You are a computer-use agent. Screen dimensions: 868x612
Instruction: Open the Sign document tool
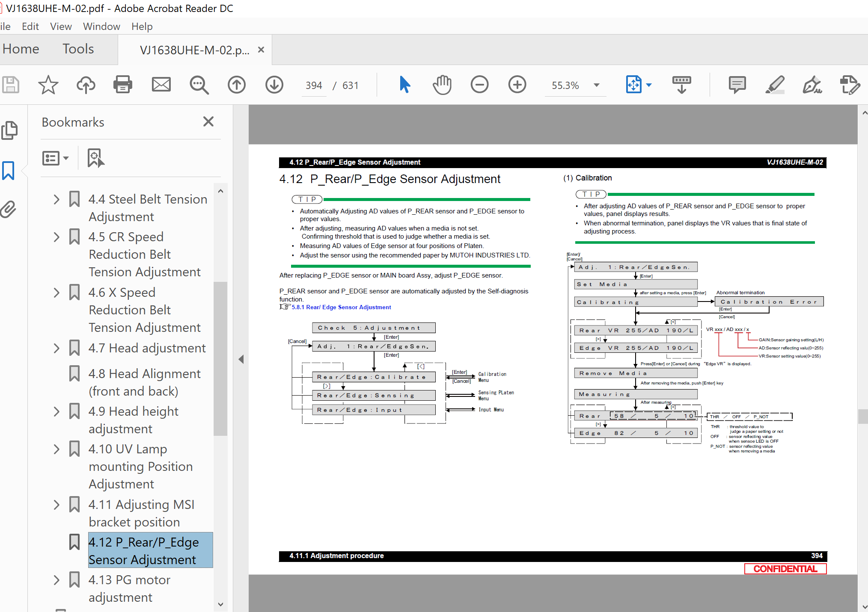[812, 85]
